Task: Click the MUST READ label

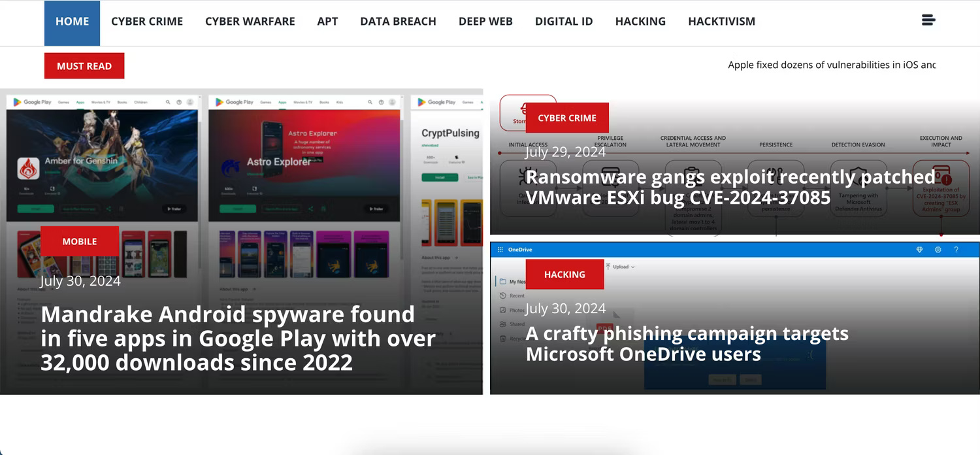Action: (84, 65)
